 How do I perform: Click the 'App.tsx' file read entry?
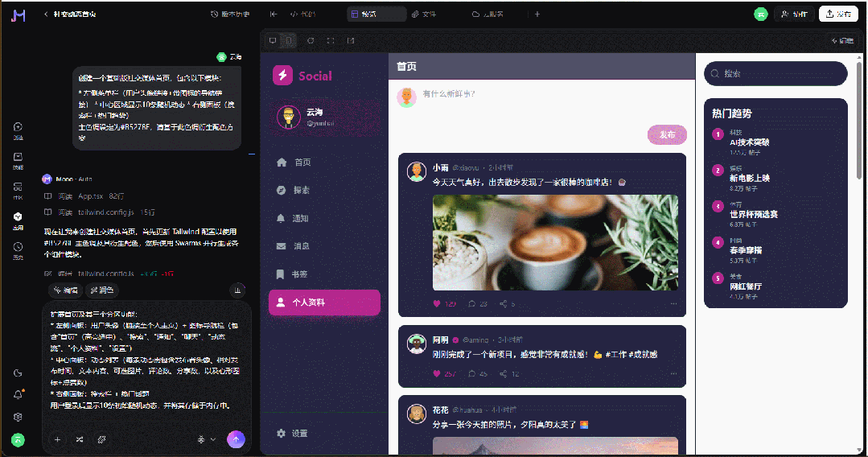84,196
